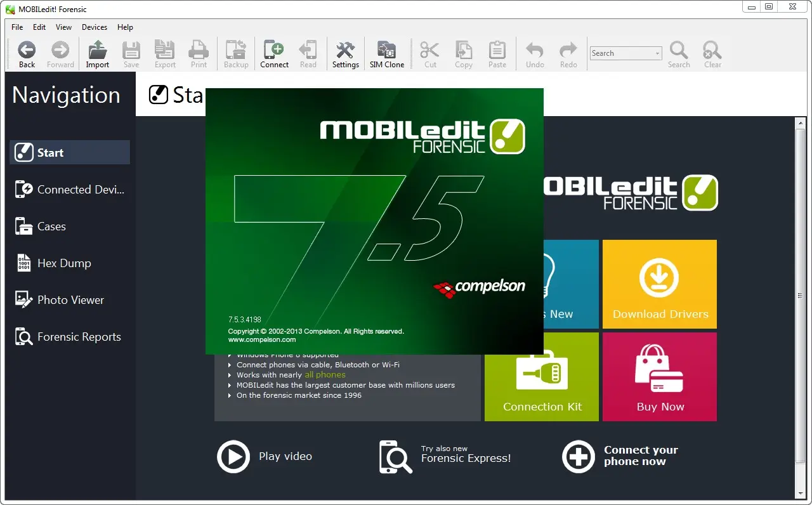Click the MOBILedit Forensic logo on start page

(x=631, y=193)
